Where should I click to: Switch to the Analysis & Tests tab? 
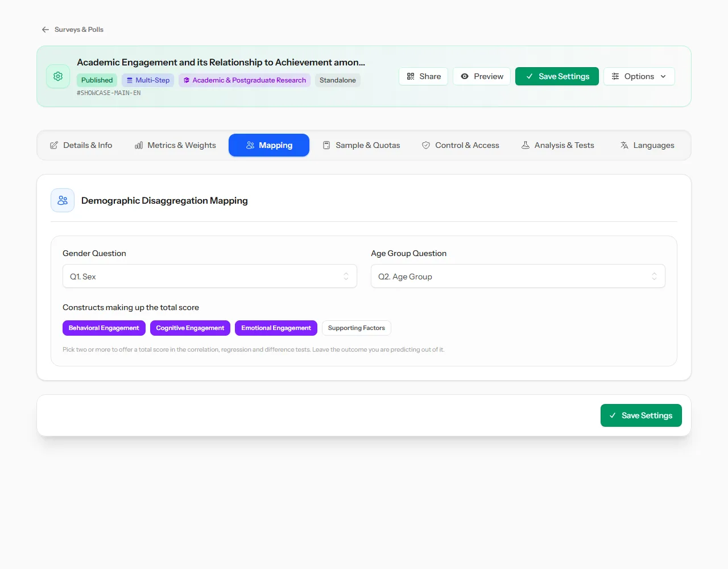pyautogui.click(x=557, y=145)
